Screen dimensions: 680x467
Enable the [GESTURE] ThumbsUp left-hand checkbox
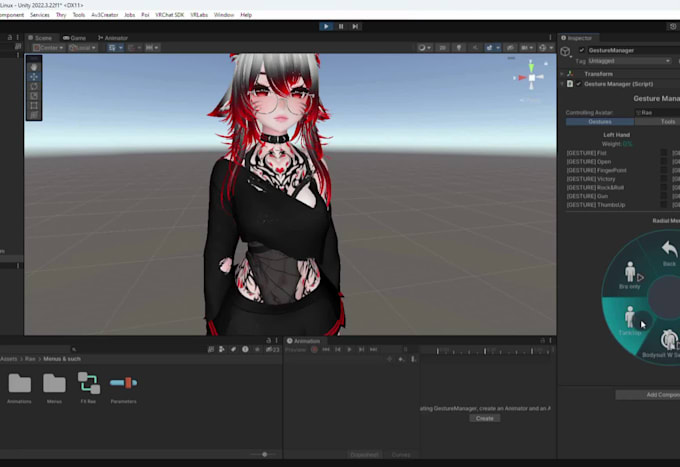point(664,205)
